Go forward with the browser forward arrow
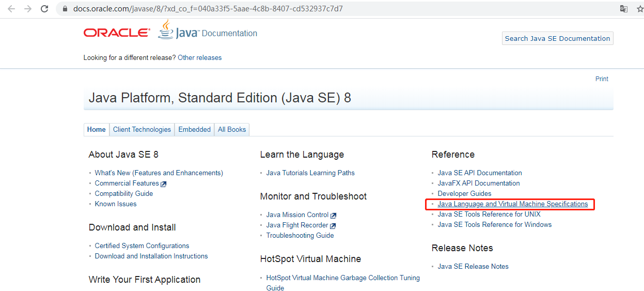The image size is (644, 291). (28, 9)
